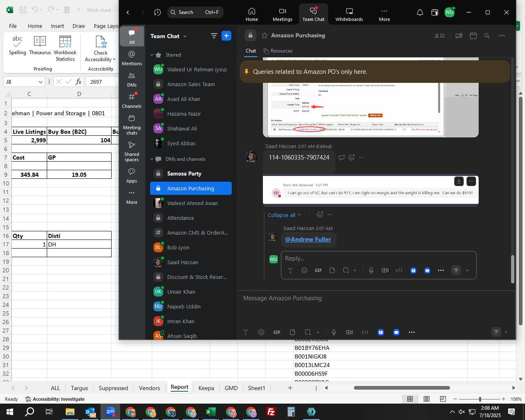Search within the Amazon Purchasing channel
This screenshot has height=420, width=525.
pyautogui.click(x=487, y=36)
